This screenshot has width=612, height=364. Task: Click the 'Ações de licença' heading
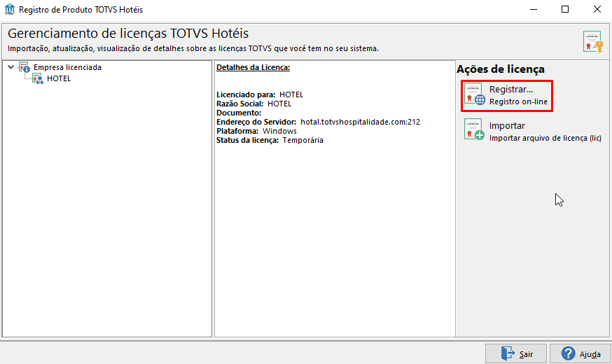(x=501, y=69)
